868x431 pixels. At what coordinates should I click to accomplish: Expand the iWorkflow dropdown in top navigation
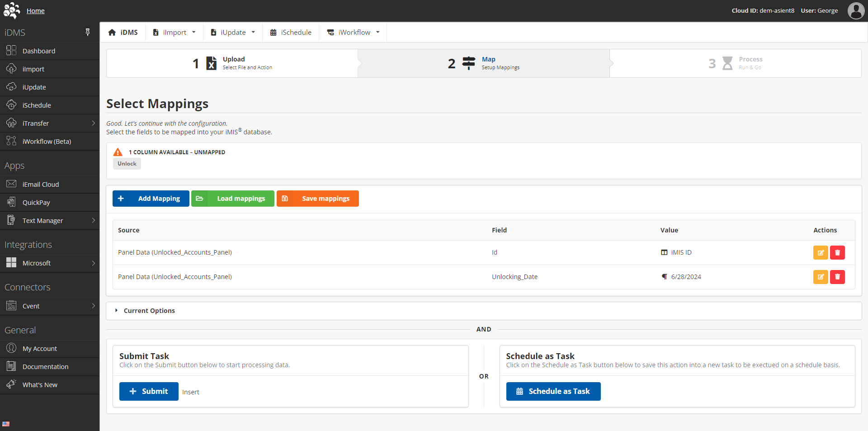(x=354, y=33)
